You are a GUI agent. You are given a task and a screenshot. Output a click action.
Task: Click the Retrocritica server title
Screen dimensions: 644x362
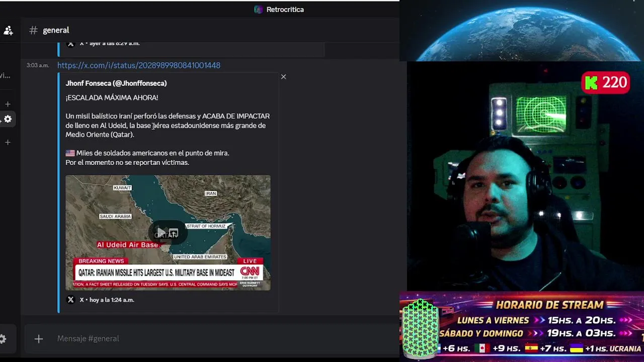(285, 10)
